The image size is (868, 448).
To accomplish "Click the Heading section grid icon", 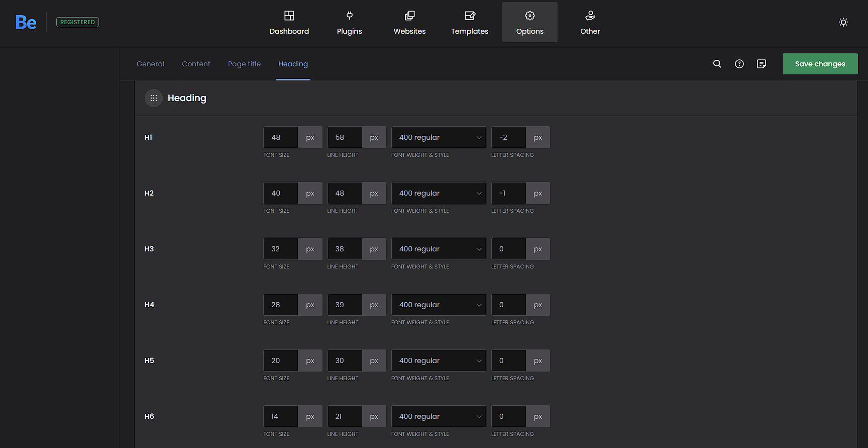I will (154, 98).
